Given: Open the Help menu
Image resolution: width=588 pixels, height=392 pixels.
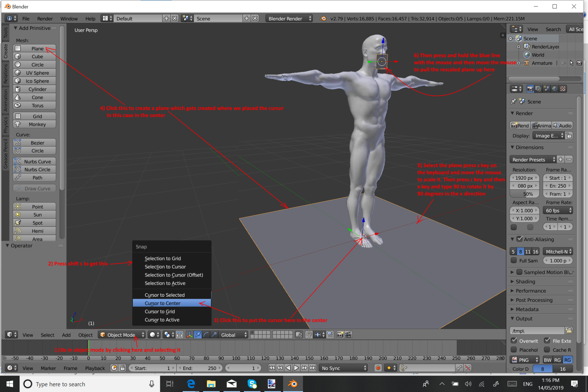Looking at the screenshot, I should (90, 19).
